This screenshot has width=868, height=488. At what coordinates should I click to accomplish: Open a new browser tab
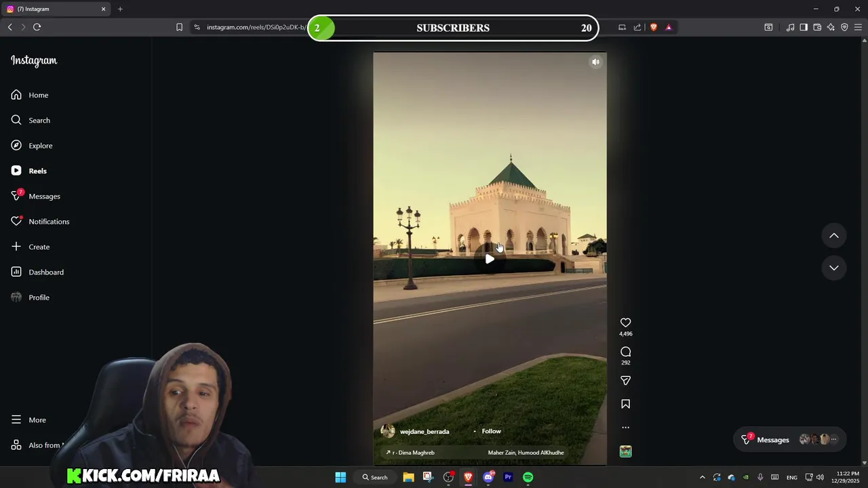[120, 9]
